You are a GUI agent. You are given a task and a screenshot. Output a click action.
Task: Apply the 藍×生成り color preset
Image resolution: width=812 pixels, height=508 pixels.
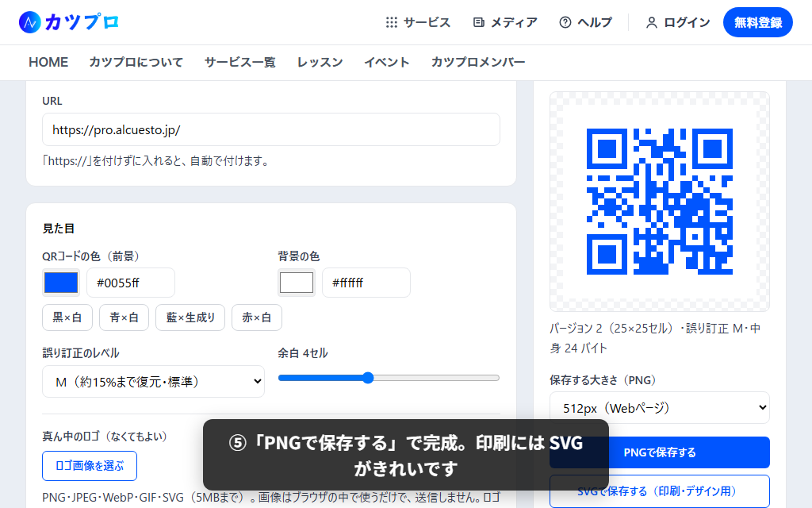coord(190,317)
